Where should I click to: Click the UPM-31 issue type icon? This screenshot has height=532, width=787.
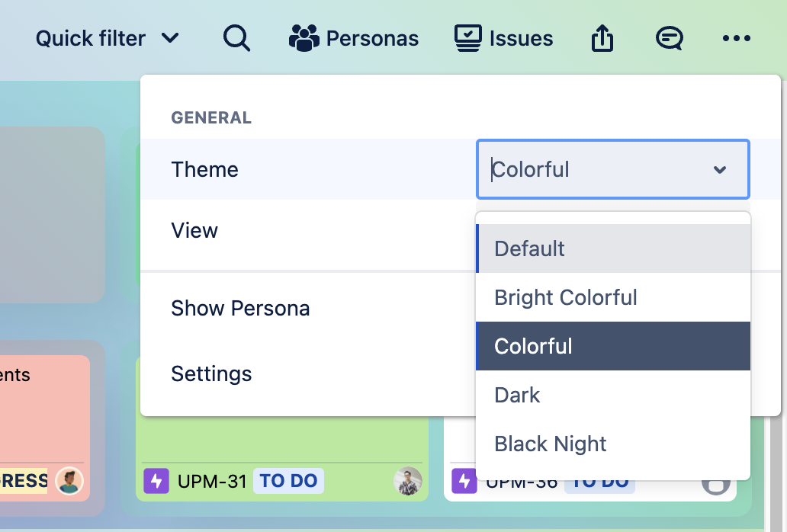156,481
